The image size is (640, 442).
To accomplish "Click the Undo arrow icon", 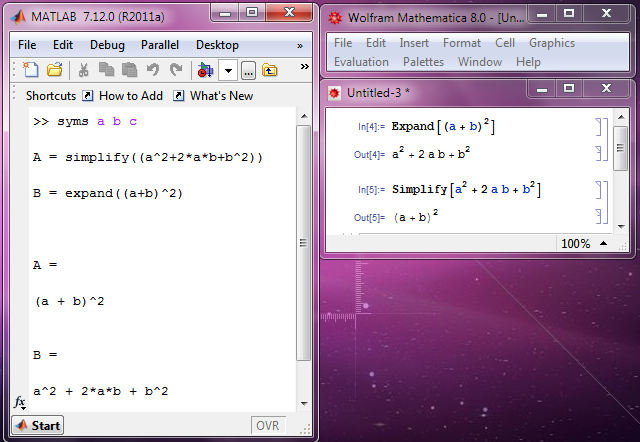I will pos(153,70).
